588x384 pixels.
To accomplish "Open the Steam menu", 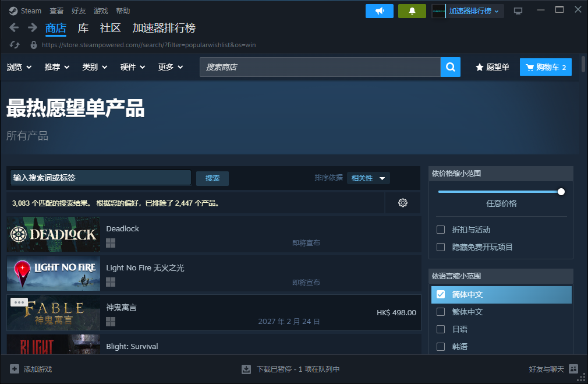I will 31,11.
